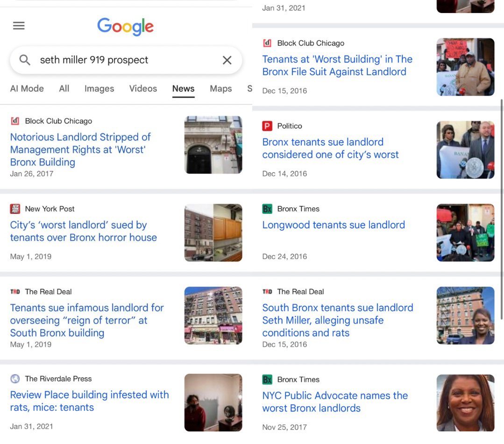Screen dimensions: 504x444
Task: Open thumbnail for Tenants at 'Worst Building' article
Action: (x=465, y=67)
